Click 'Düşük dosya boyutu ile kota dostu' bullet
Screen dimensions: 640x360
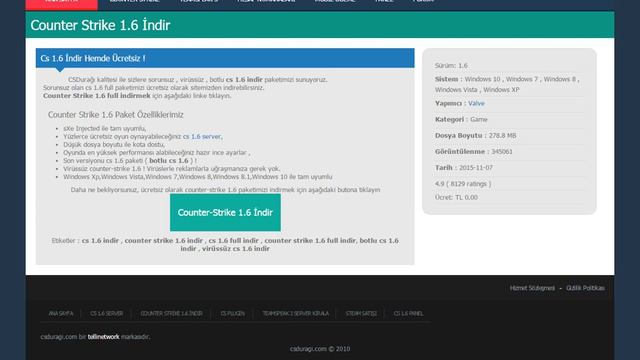point(114,144)
